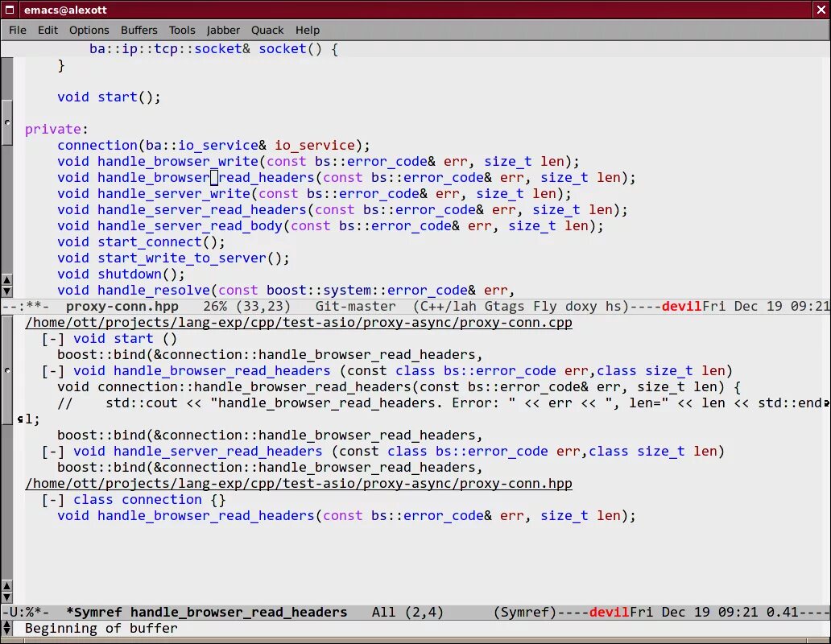Close the emacs window
Viewport: 831px width, 644px height.
(821, 10)
